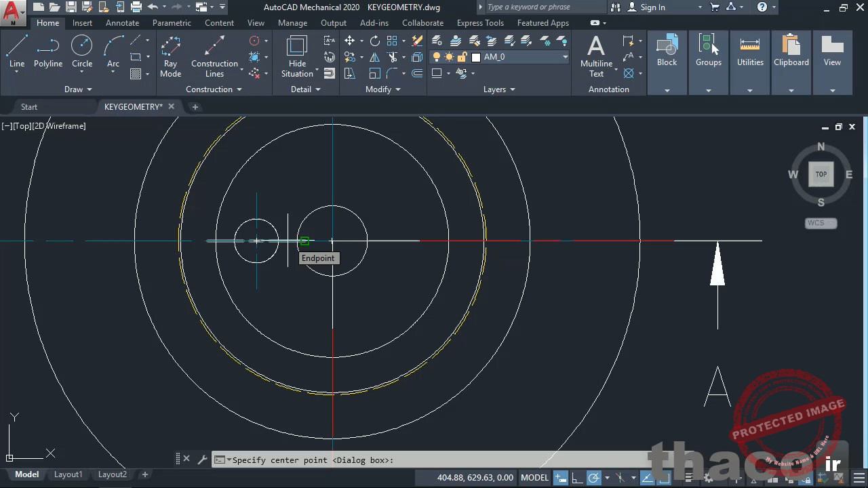
Task: Click the Save icon in quick access toolbar
Action: point(71,7)
